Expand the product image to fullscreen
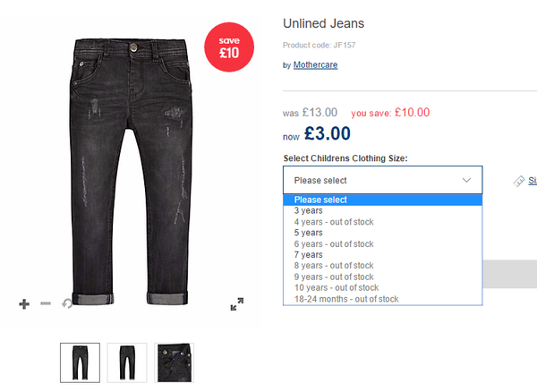This screenshot has width=537, height=392. [236, 303]
